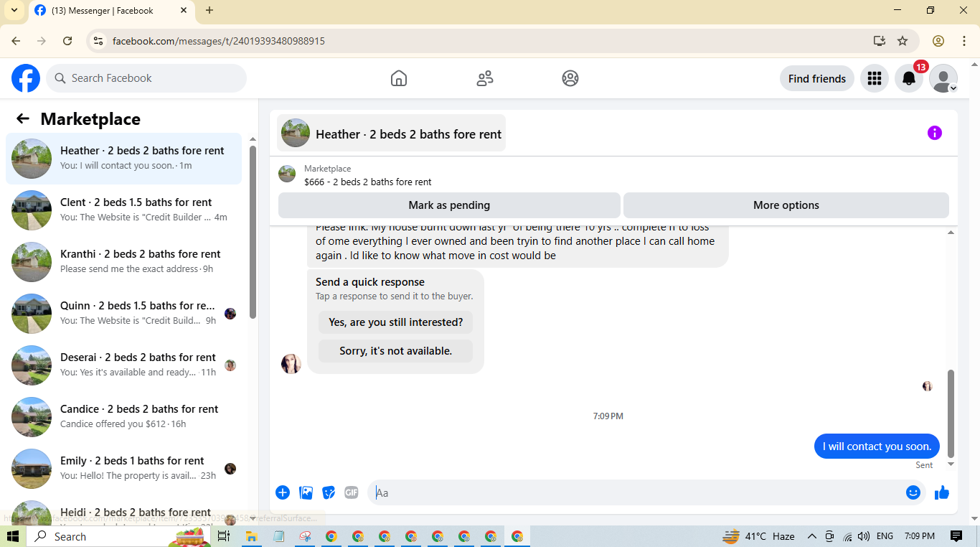The height and width of the screenshot is (547, 980).
Task: Open Chrome's tab search dropdown
Action: point(14,10)
